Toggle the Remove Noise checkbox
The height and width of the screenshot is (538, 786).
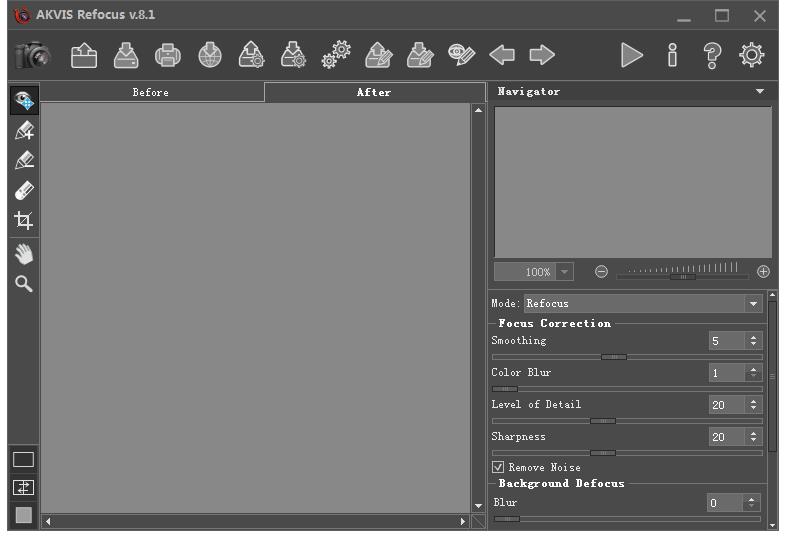(498, 467)
